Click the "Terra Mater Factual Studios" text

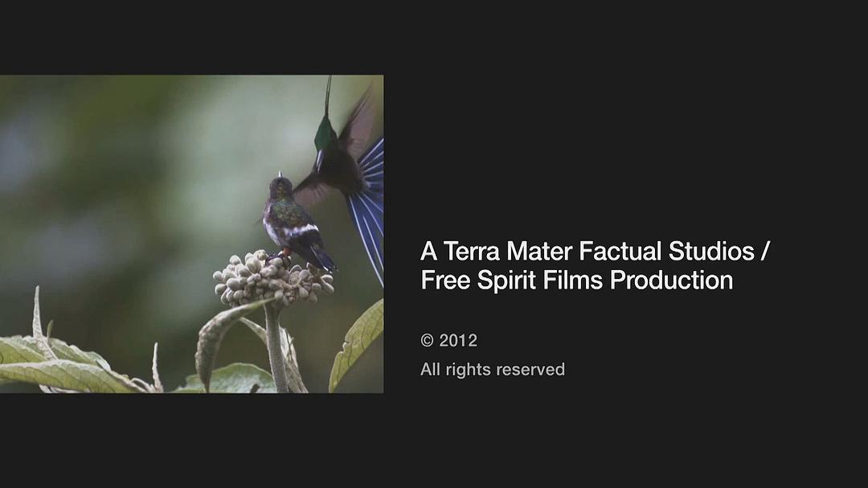click(x=599, y=251)
